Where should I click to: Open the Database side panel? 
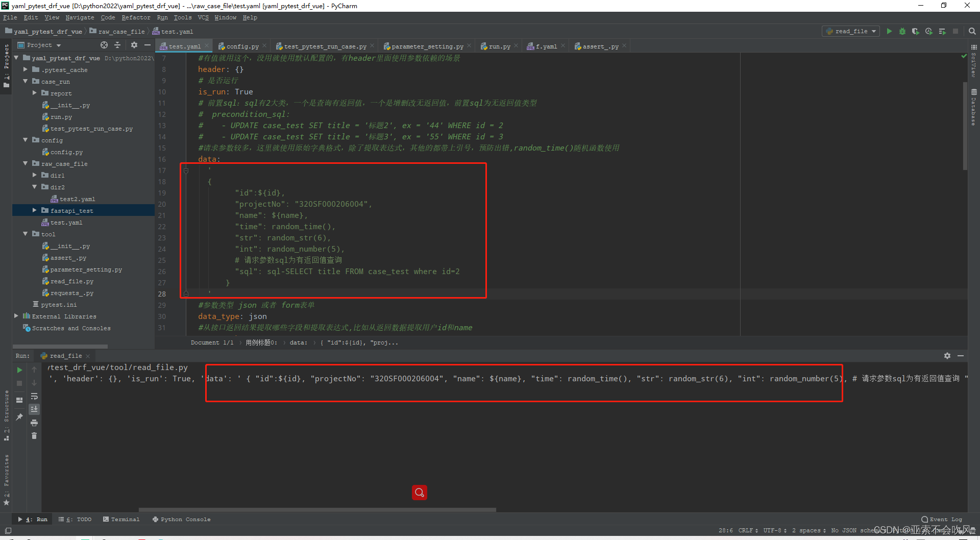coord(973,108)
